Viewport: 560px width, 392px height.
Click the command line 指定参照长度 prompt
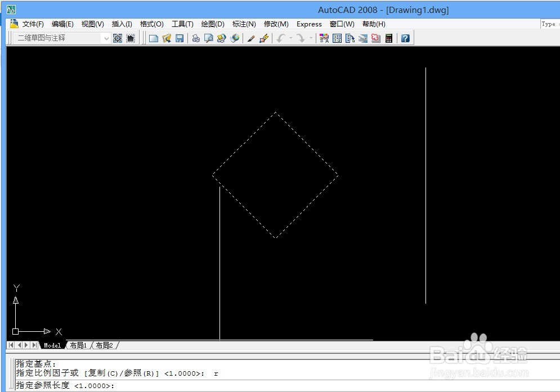[x=65, y=386]
